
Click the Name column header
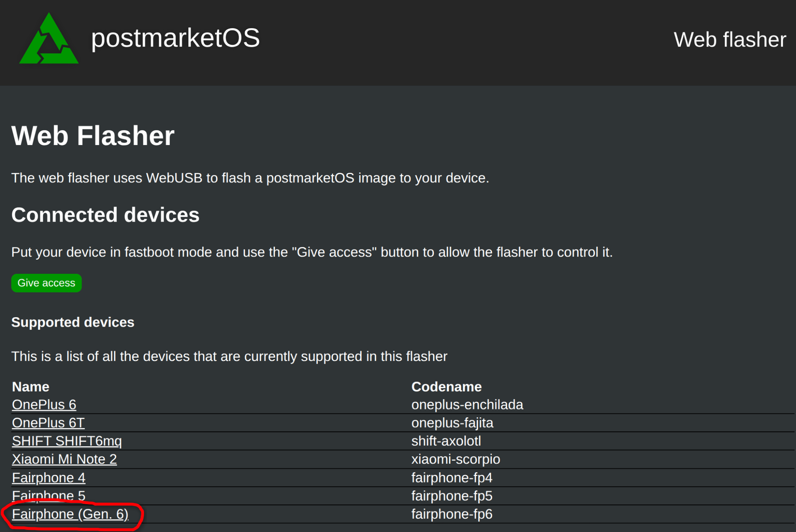30,387
